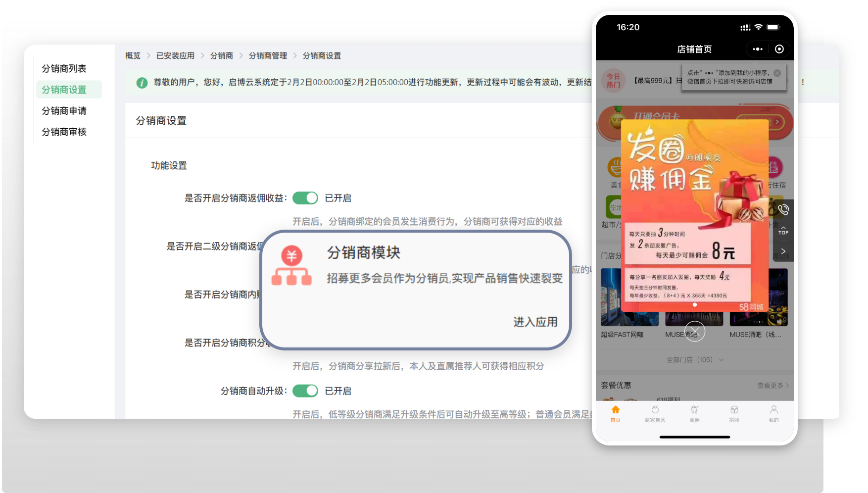Tap the TOP back-to-top icon
This screenshot has height=493, width=868.
pos(783,230)
